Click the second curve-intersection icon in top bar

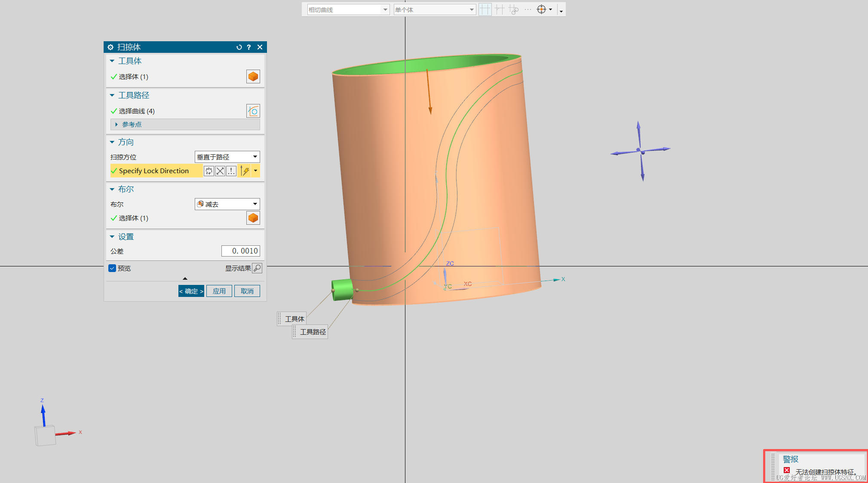[x=499, y=9]
